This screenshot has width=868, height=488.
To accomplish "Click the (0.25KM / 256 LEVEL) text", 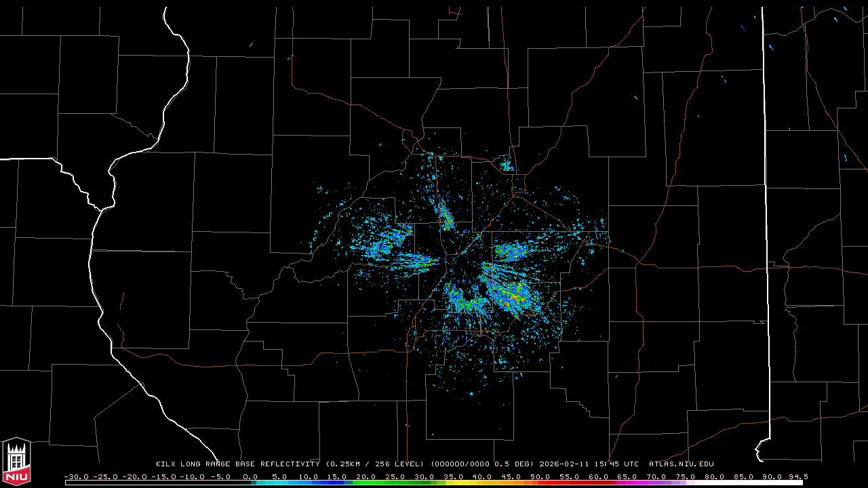I will point(375,464).
